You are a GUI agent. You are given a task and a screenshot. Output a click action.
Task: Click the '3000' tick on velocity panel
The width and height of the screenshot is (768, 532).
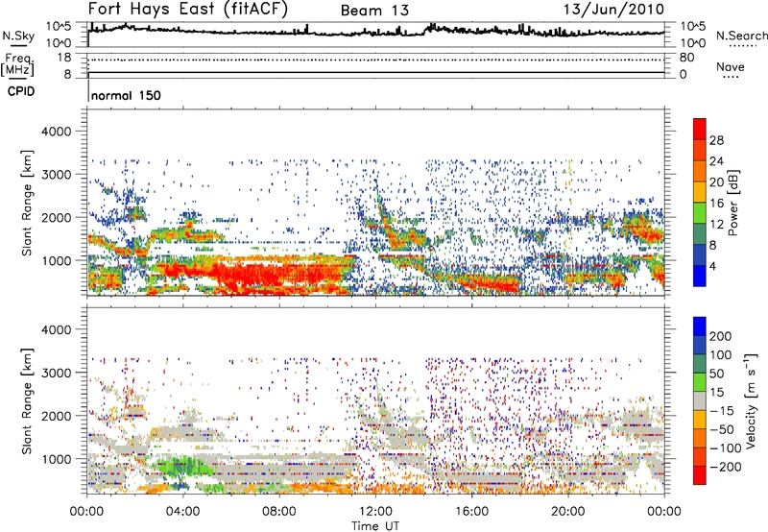[57, 373]
